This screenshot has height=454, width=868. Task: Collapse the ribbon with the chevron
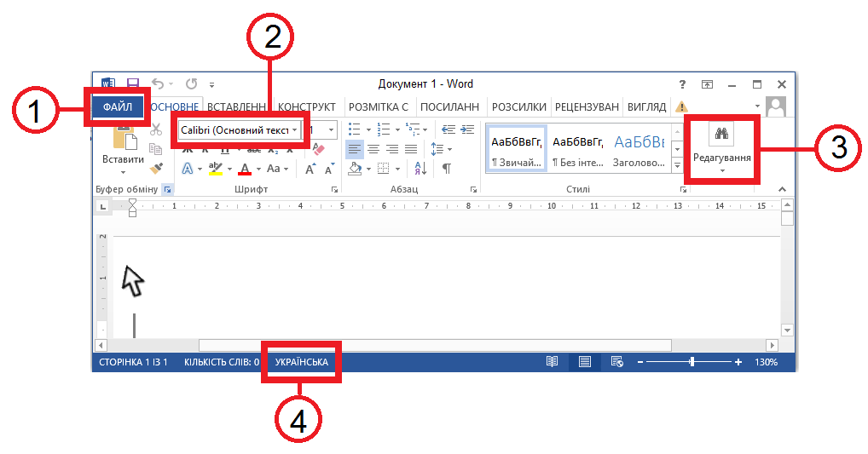tap(782, 189)
